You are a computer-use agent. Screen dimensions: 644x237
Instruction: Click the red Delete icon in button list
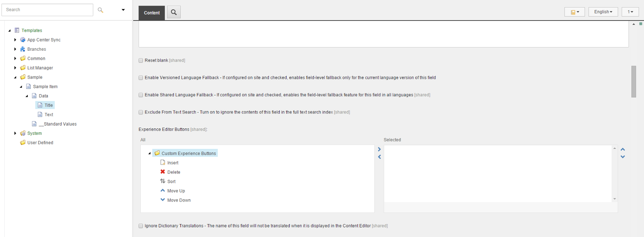point(163,172)
